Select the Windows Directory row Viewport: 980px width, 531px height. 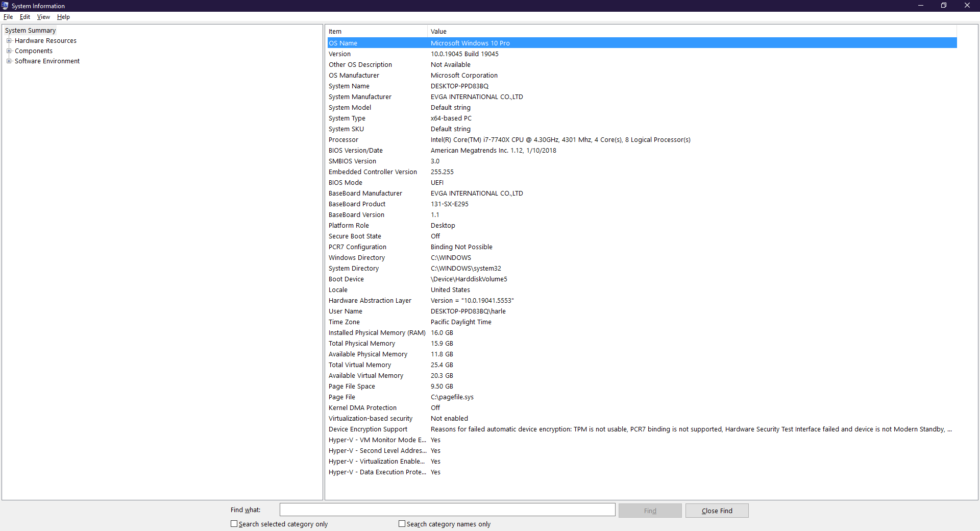point(642,258)
